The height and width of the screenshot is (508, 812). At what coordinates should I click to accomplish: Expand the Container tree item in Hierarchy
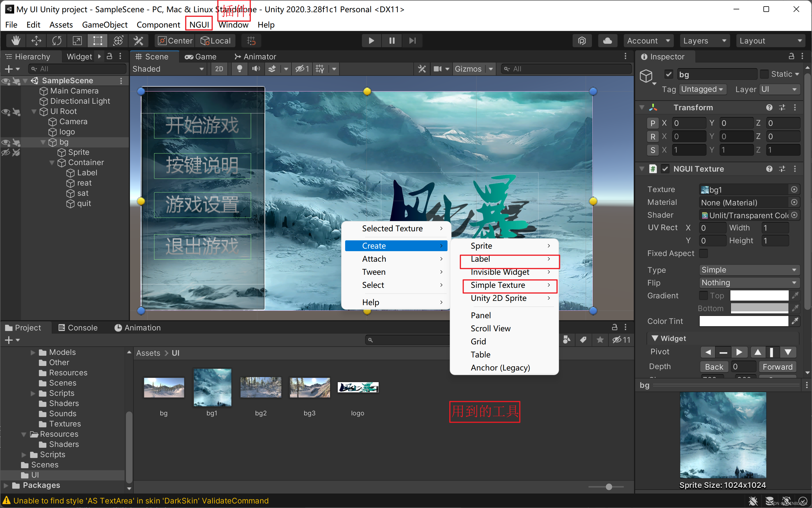tap(51, 162)
